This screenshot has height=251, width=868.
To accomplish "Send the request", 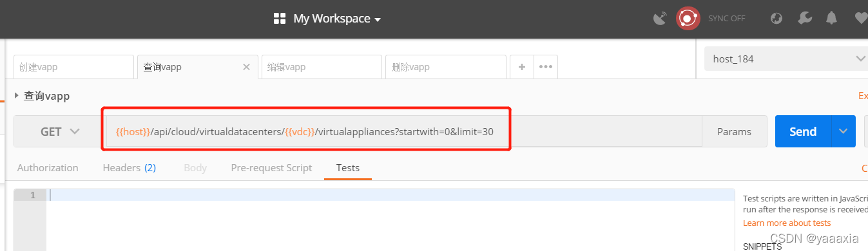I will click(x=803, y=131).
